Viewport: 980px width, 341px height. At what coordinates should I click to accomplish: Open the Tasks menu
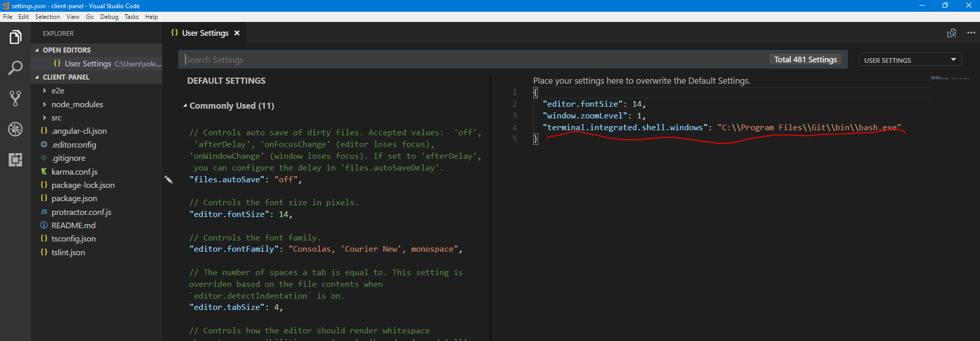(x=131, y=17)
